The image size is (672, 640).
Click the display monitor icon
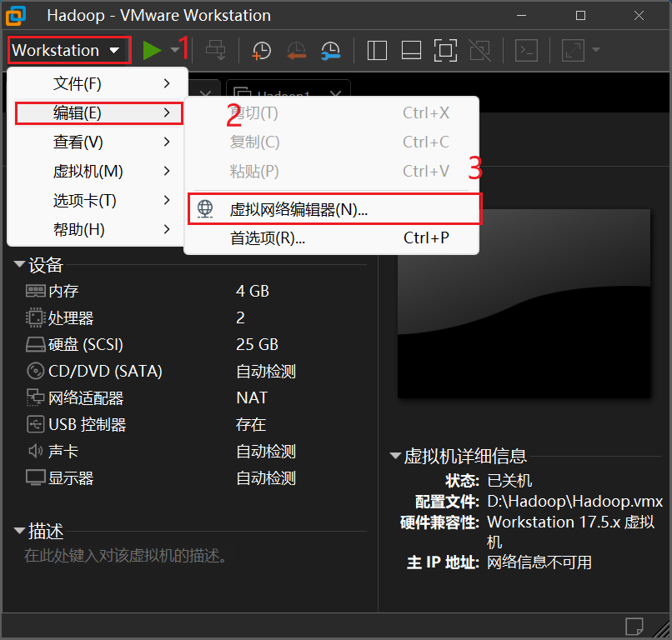(36, 477)
